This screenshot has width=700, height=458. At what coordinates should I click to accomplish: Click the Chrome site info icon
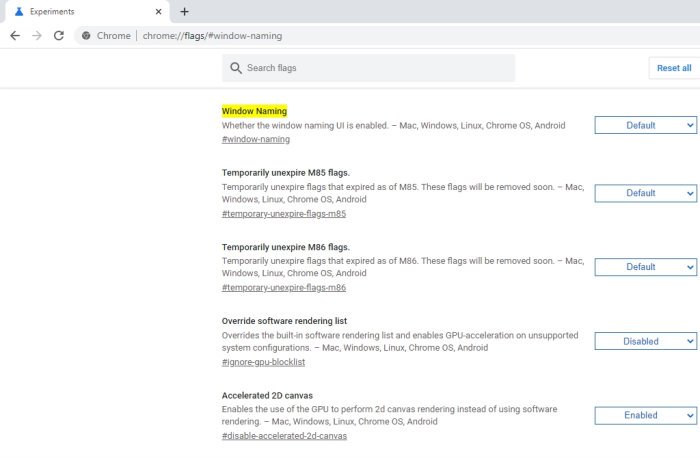point(86,36)
